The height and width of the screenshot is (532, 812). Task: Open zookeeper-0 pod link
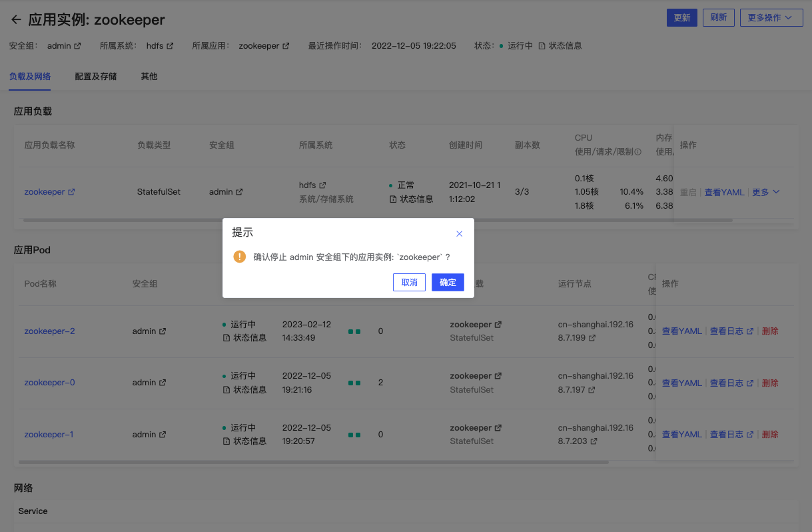49,383
